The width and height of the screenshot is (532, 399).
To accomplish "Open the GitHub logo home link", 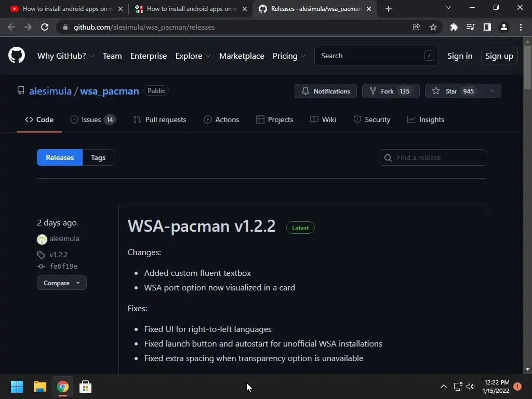I will click(x=17, y=55).
